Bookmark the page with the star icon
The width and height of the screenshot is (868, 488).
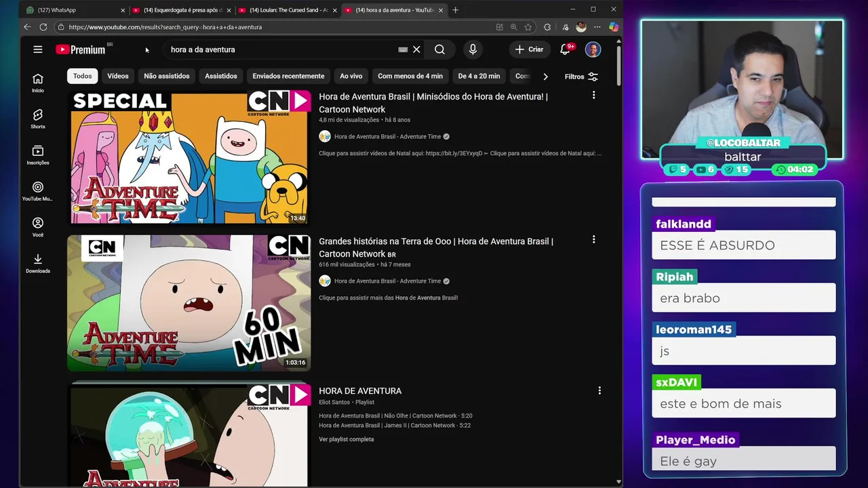tap(528, 27)
